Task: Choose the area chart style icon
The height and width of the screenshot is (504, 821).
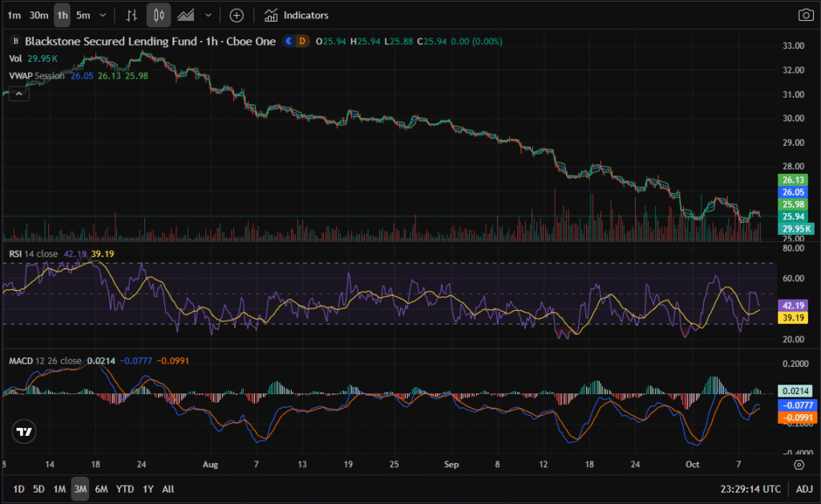Action: [186, 15]
